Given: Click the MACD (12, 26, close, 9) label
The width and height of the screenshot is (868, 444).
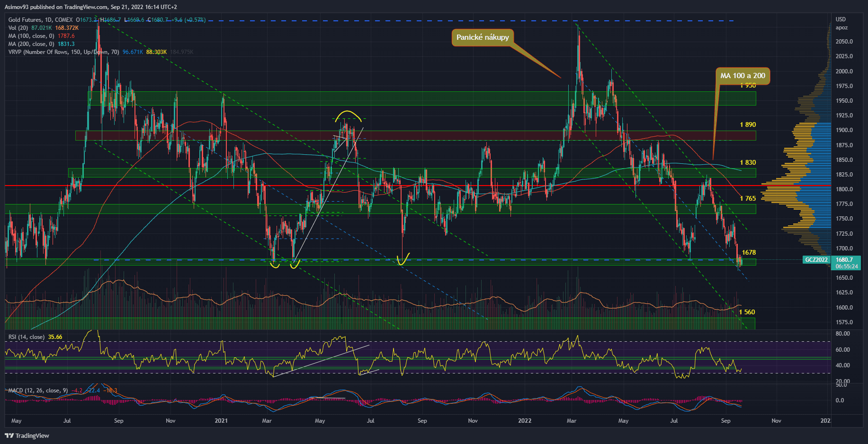Looking at the screenshot, I should pyautogui.click(x=38, y=391).
